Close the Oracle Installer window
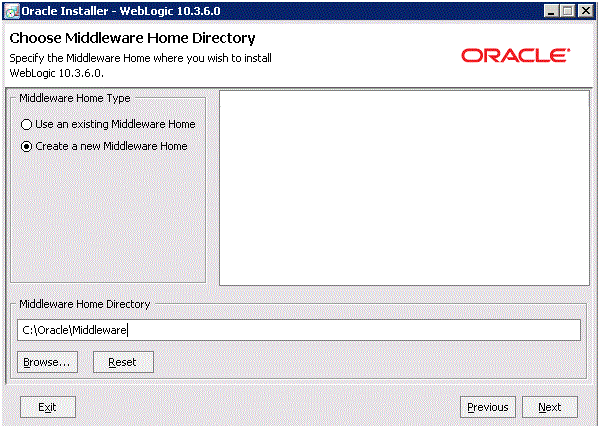This screenshot has height=428, width=600. (x=585, y=11)
